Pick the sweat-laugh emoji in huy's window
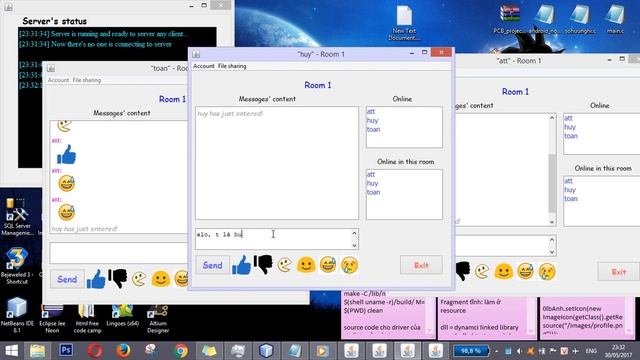This screenshot has height=360, width=640. click(x=328, y=265)
